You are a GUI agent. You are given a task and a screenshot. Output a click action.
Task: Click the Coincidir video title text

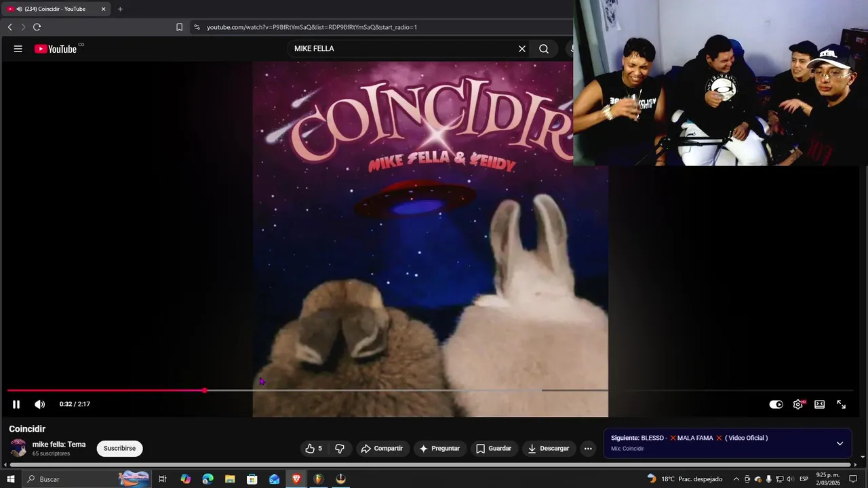tap(27, 429)
